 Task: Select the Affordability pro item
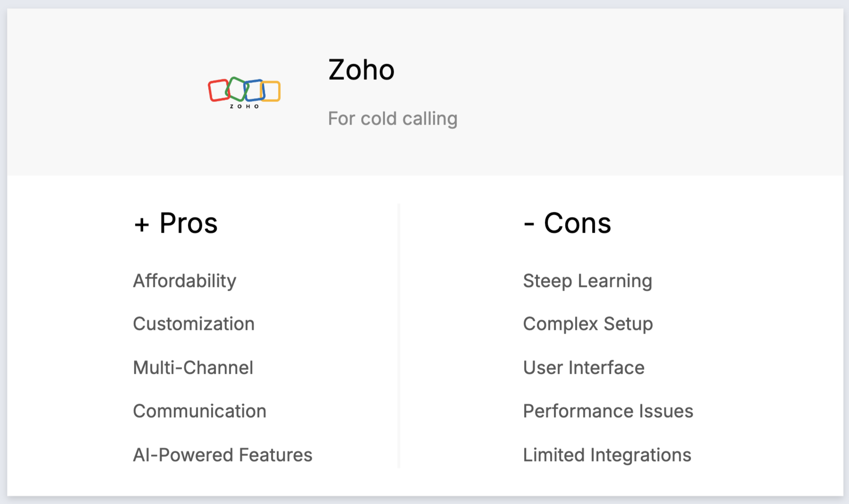tap(185, 281)
